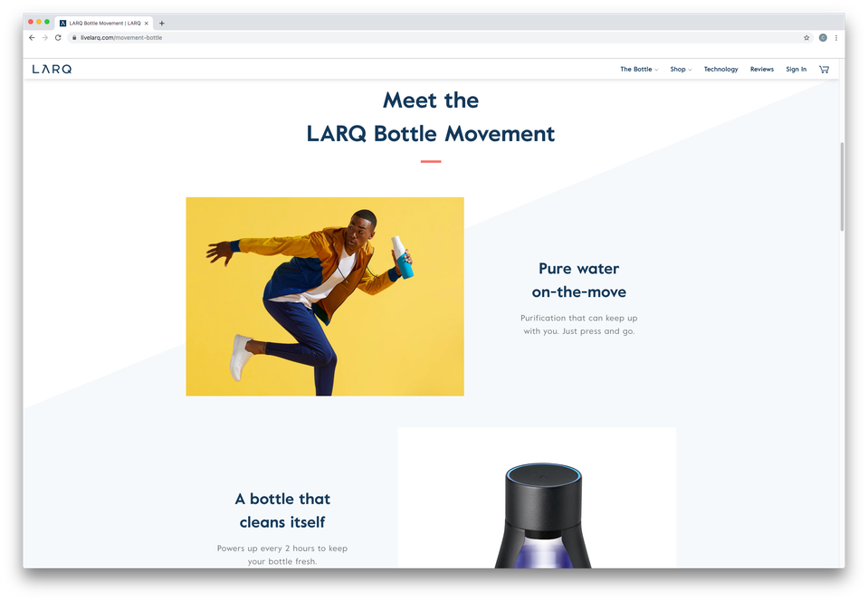Open a new tab with plus icon
The image size is (868, 601).
pyautogui.click(x=162, y=24)
